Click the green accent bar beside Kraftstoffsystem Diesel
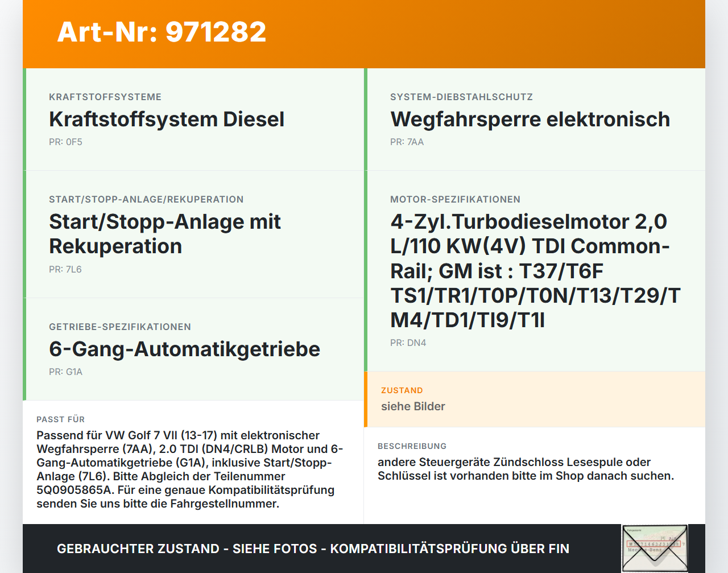The width and height of the screenshot is (728, 573). coord(24,119)
